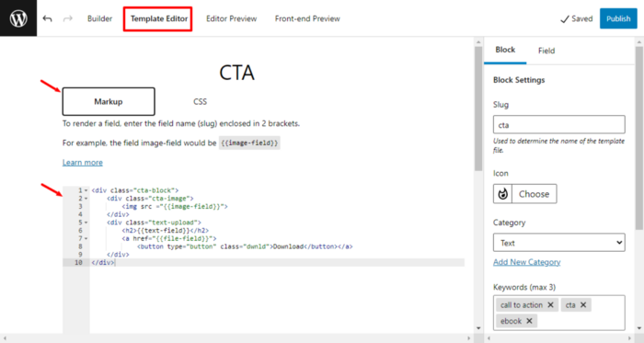Click the {{image-field}} example code snippet
Image resolution: width=644 pixels, height=343 pixels.
coord(249,143)
